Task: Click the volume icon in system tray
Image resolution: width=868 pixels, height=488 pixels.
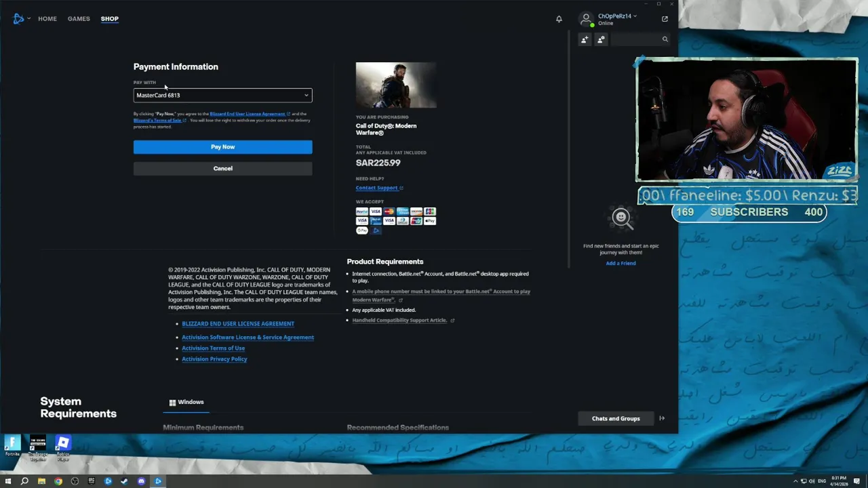Action: click(x=812, y=481)
